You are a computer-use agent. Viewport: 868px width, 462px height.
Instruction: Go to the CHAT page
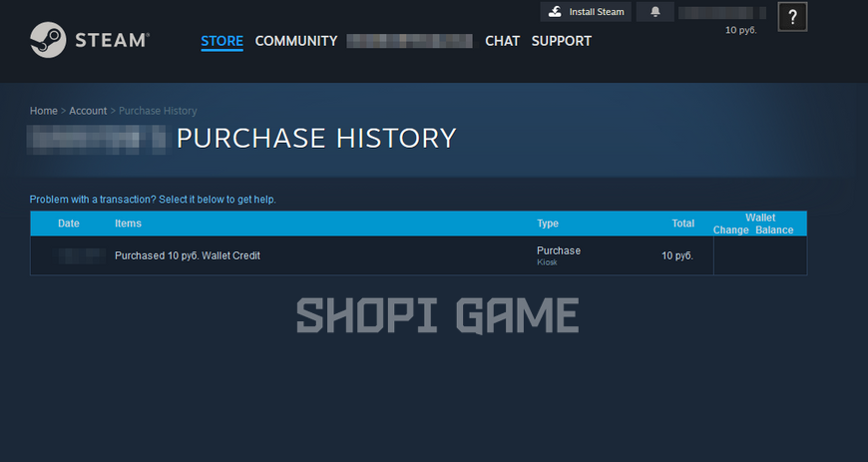(502, 41)
